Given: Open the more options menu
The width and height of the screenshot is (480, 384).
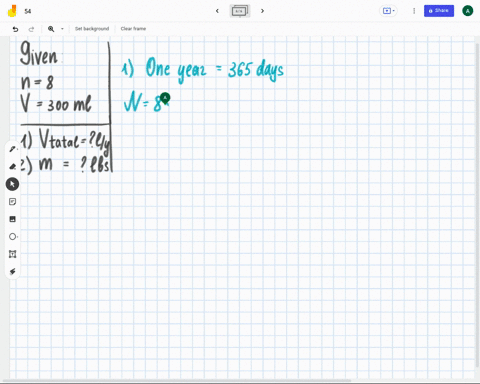Looking at the screenshot, I should (414, 11).
